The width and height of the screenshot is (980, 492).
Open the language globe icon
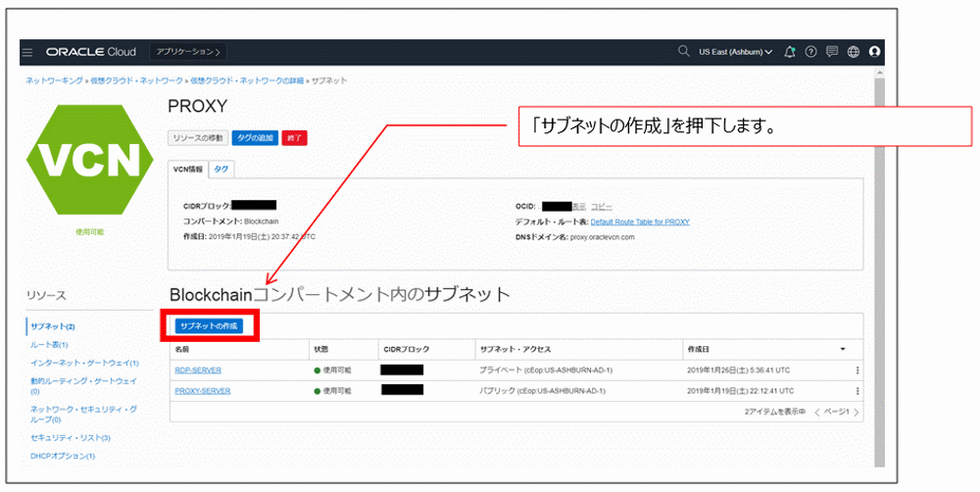coord(854,52)
